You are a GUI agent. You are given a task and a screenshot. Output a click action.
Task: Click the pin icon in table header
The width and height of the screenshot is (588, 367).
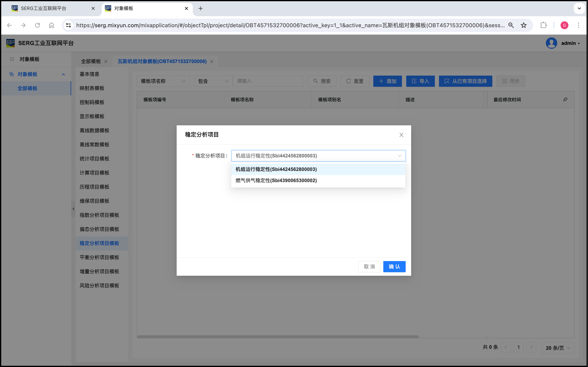(x=565, y=99)
